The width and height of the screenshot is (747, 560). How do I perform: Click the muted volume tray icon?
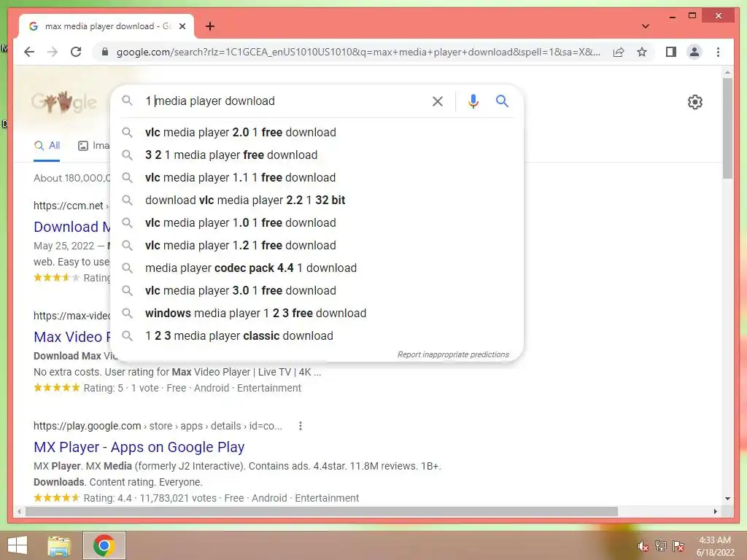click(x=643, y=546)
